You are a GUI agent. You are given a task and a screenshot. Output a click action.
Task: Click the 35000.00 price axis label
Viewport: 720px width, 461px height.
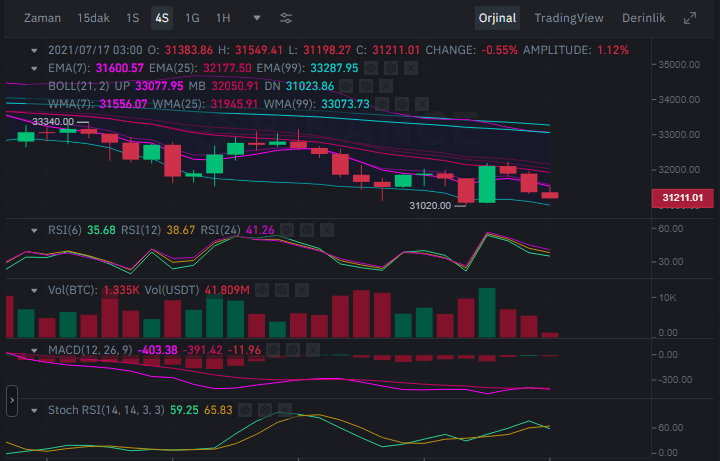pos(679,65)
